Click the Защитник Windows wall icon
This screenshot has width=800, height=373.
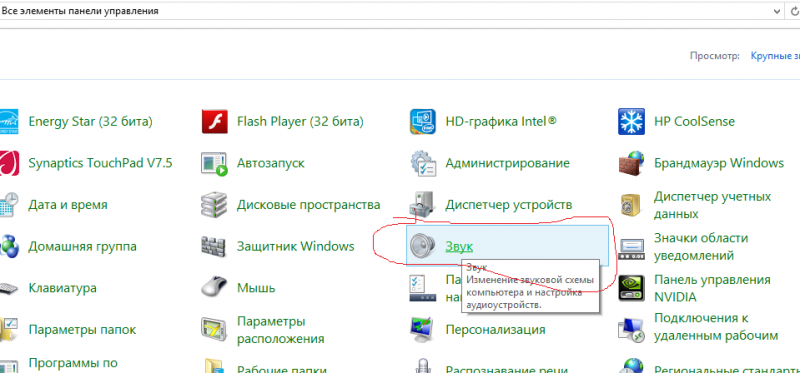tap(214, 246)
